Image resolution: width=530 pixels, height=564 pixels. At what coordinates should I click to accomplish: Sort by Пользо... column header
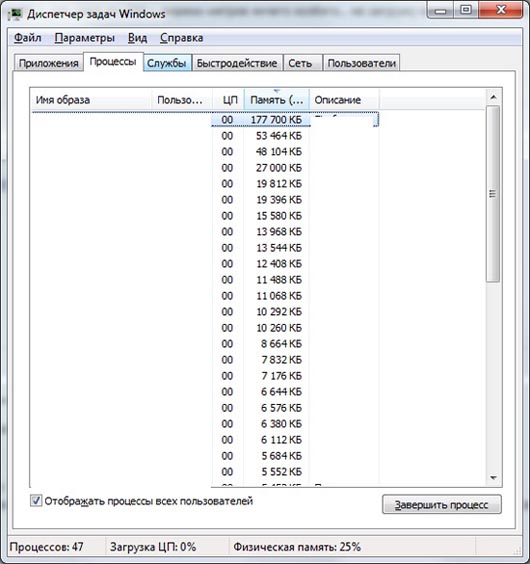tap(182, 100)
